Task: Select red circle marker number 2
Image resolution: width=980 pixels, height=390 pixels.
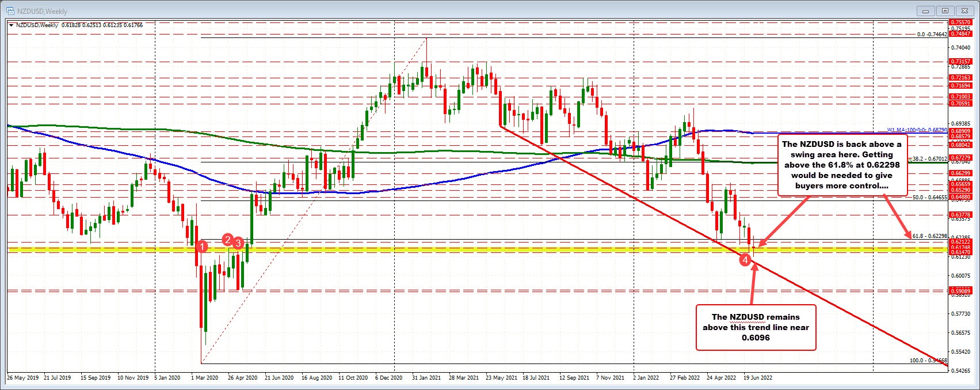Action: pyautogui.click(x=228, y=240)
